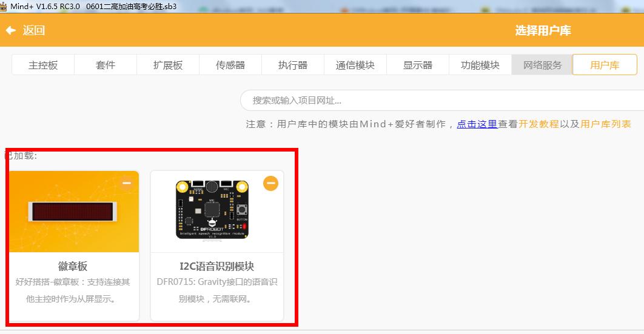Open the 用户库列表 link

[x=605, y=124]
